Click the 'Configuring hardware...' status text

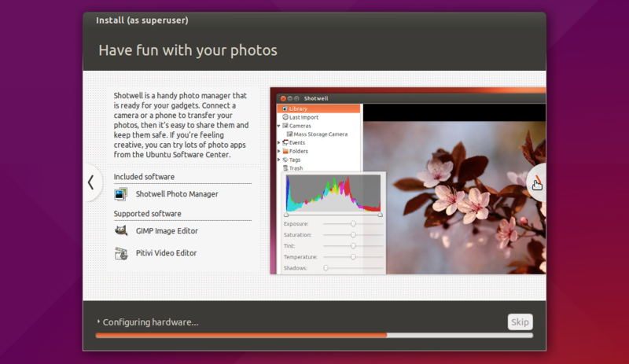(150, 322)
